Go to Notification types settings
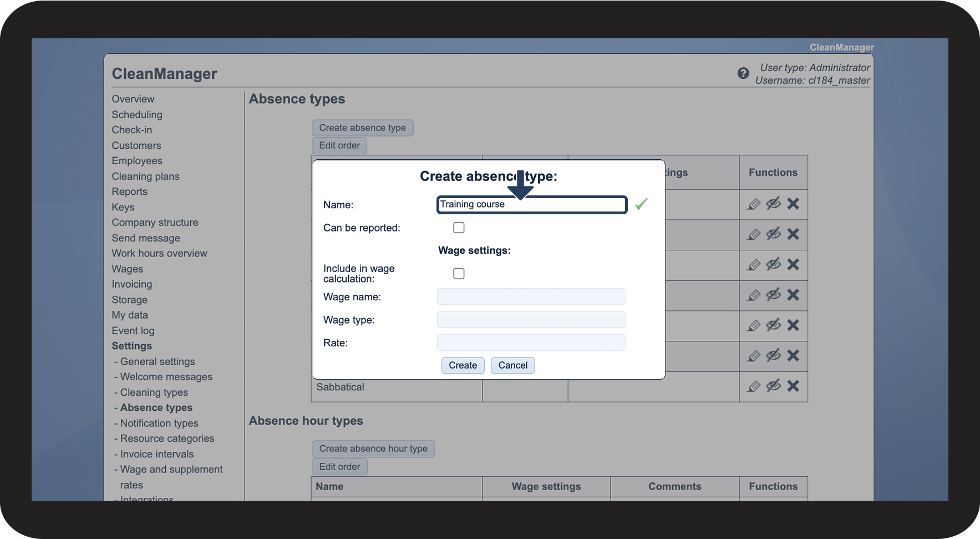 159,424
